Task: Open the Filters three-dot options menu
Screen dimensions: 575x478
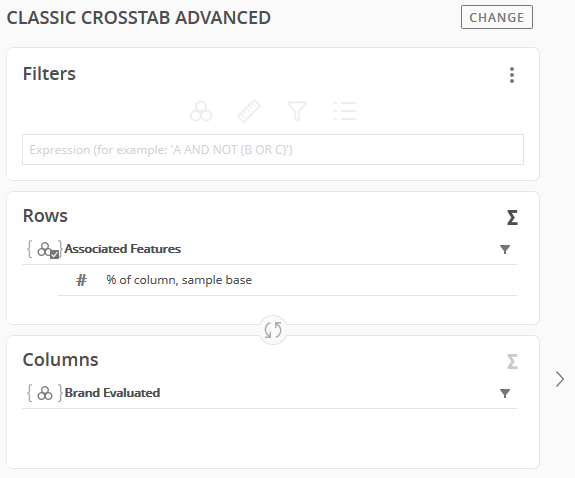Action: pos(512,75)
